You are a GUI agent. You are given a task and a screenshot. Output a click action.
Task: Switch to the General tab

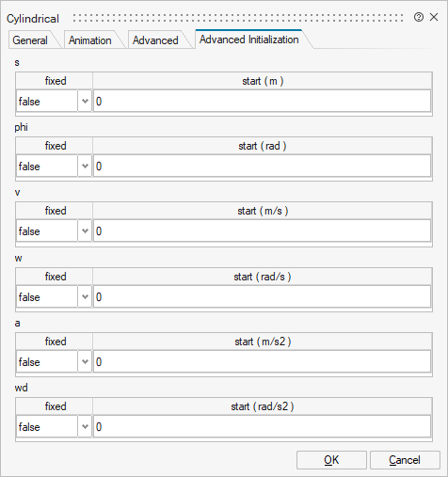(x=30, y=40)
